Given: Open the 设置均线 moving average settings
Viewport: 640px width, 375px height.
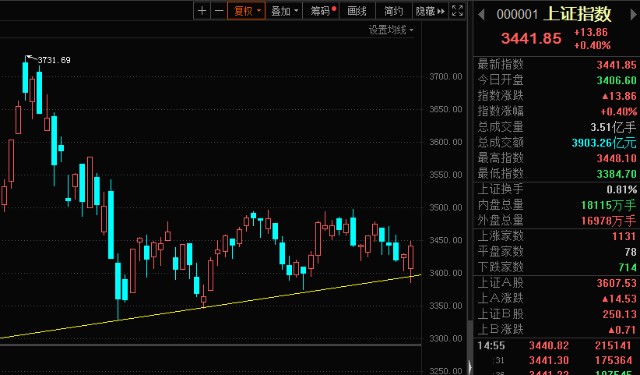Looking at the screenshot, I should click(391, 30).
